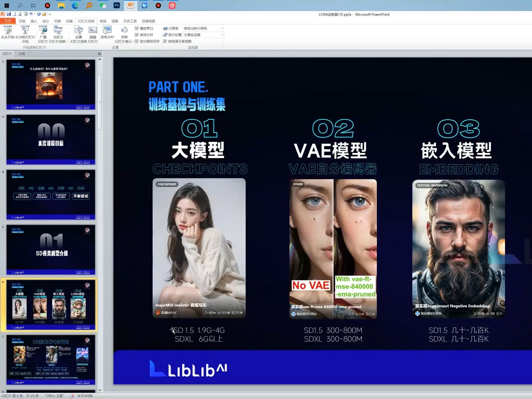Click thumbnail pane scroll-down arrow
Screen dimensions: 532x399
(100, 390)
